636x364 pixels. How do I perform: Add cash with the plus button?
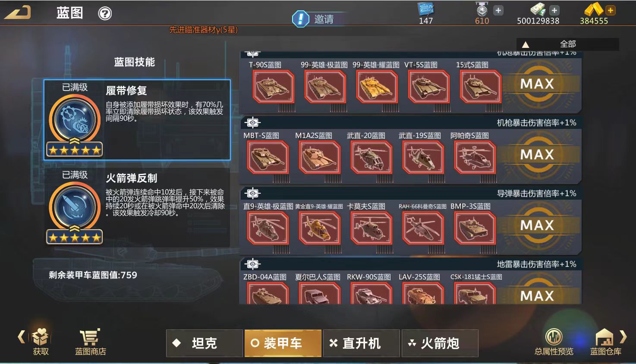pyautogui.click(x=554, y=10)
